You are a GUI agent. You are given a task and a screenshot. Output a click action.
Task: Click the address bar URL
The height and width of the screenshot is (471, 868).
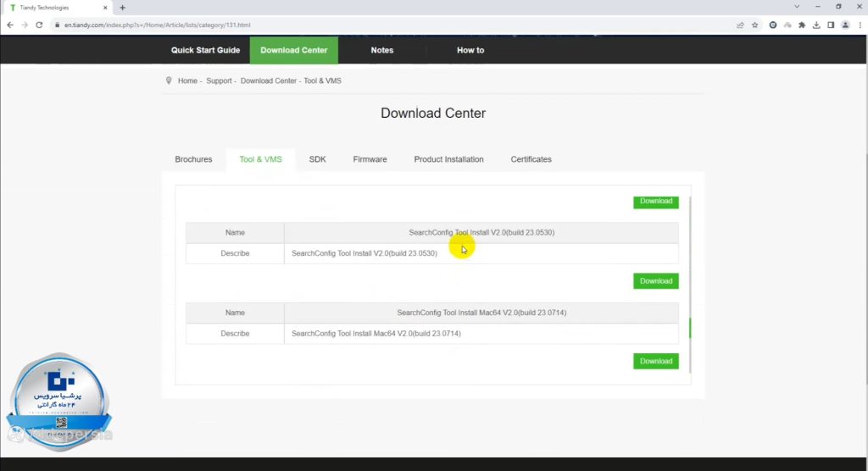pyautogui.click(x=157, y=25)
